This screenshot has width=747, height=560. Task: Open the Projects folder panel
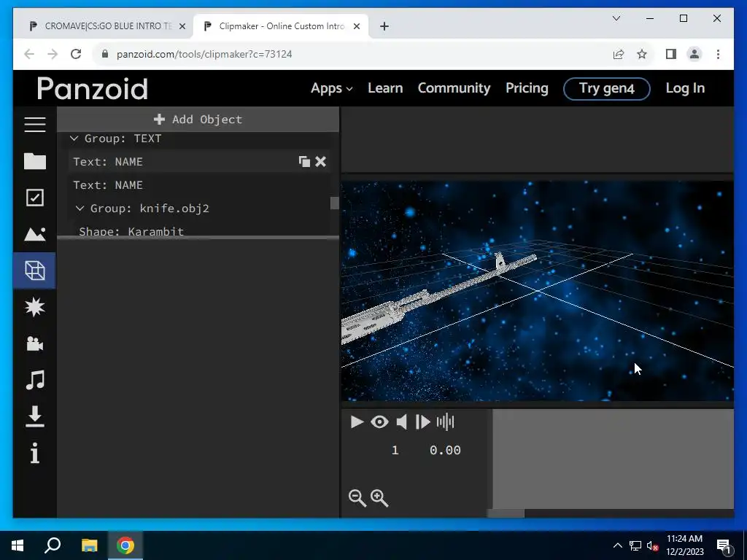35,161
